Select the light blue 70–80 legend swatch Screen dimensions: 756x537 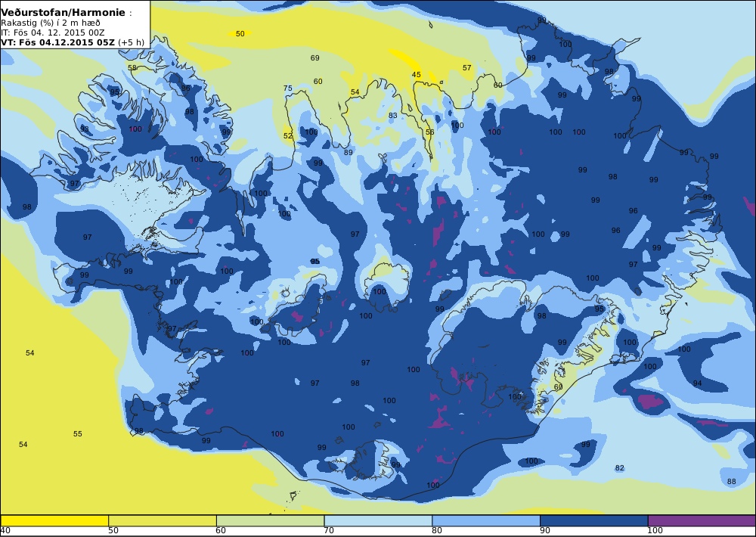[x=378, y=520]
